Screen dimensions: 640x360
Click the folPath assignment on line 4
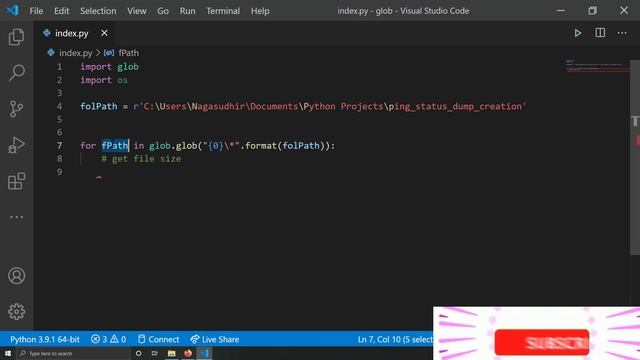(303, 107)
